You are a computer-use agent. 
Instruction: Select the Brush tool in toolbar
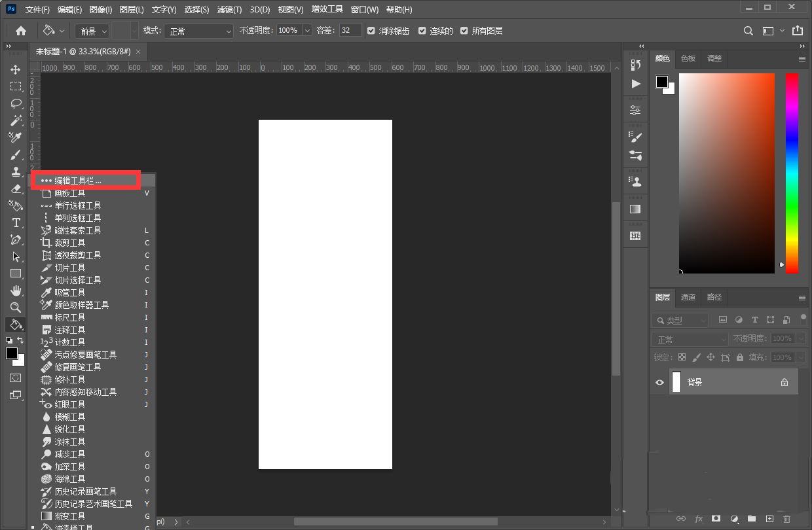click(x=15, y=154)
